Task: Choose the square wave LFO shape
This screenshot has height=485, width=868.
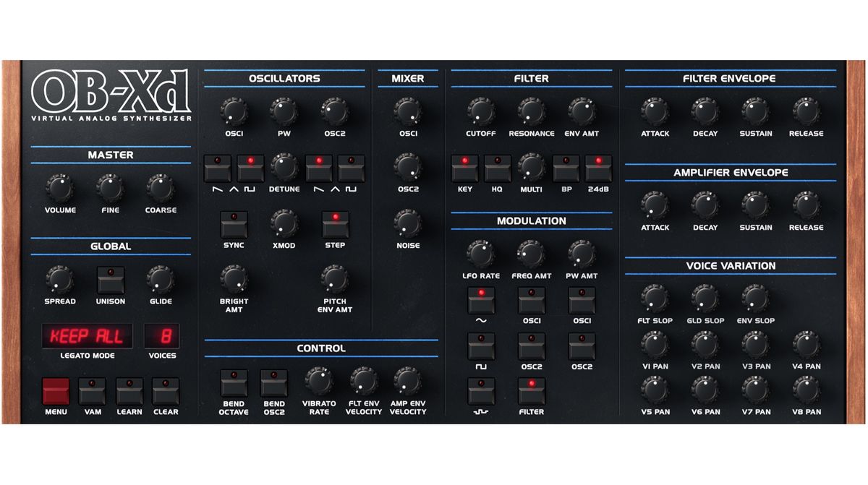Action: 481,347
